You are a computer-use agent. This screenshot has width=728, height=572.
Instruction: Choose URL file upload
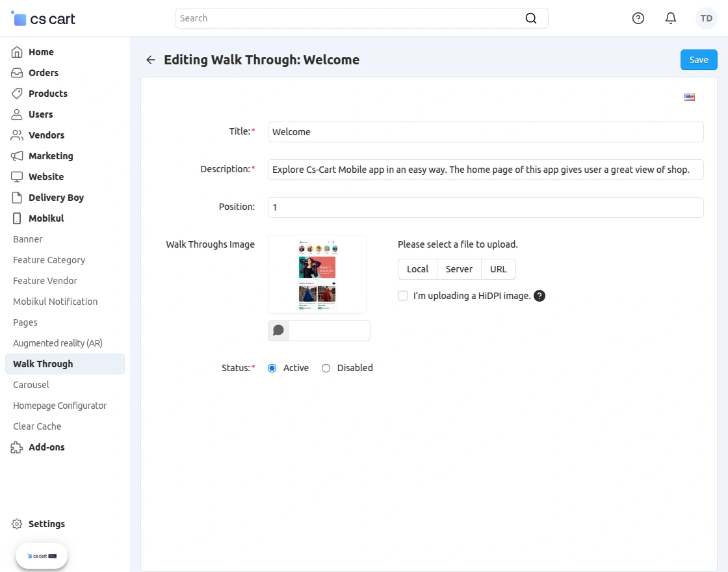pos(498,269)
